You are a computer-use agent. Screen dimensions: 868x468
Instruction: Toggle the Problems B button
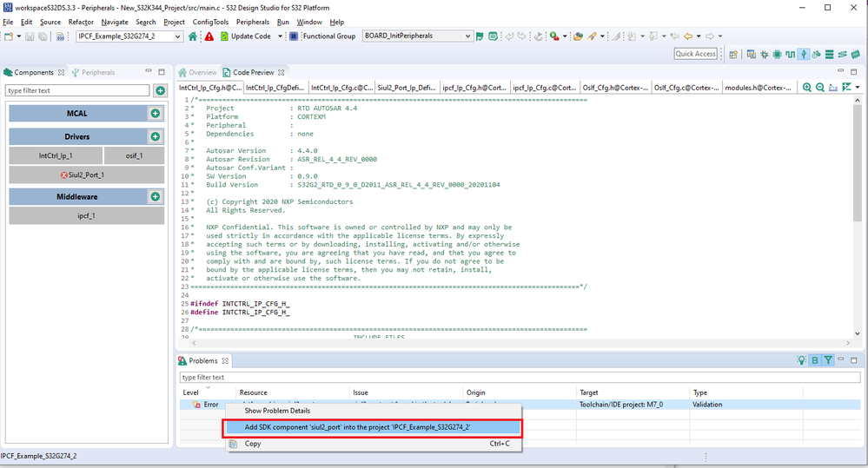tap(815, 360)
